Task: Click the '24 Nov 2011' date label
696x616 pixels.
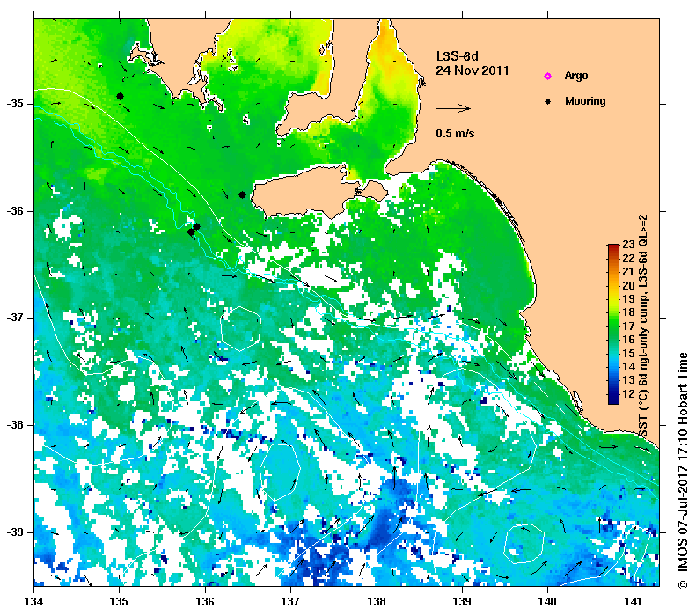Action: tap(473, 70)
